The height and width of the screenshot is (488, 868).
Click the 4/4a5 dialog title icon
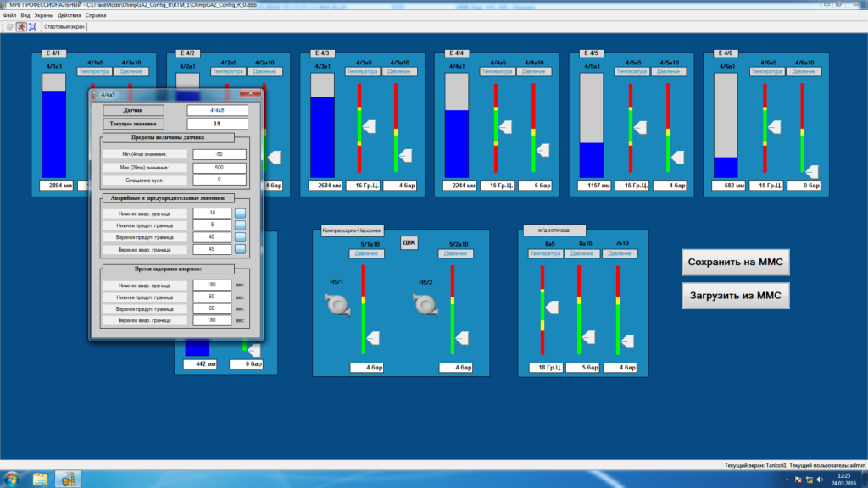pos(95,93)
